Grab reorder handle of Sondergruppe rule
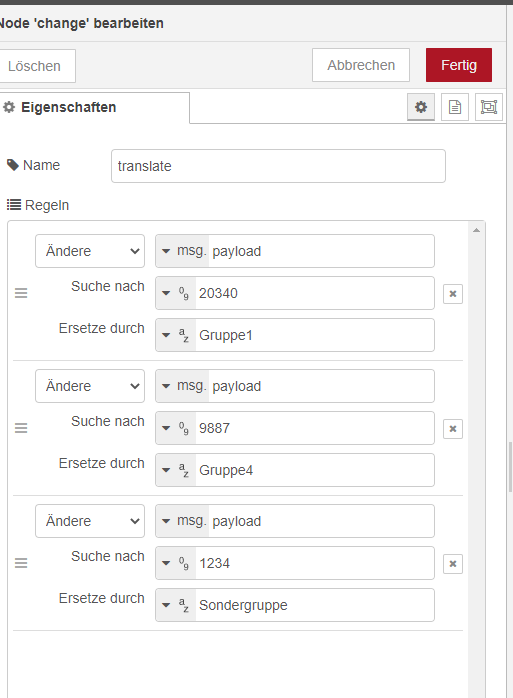The width and height of the screenshot is (513, 698). click(21, 563)
